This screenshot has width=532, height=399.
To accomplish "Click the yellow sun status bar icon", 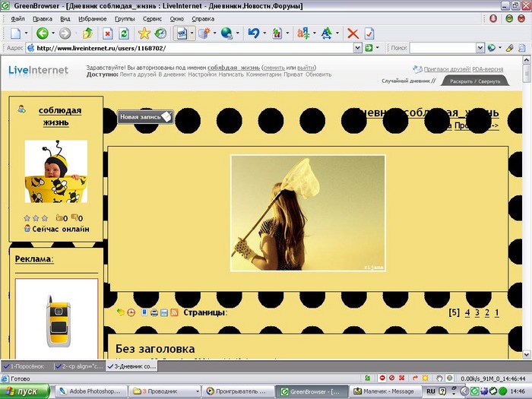I will pyautogui.click(x=425, y=378).
